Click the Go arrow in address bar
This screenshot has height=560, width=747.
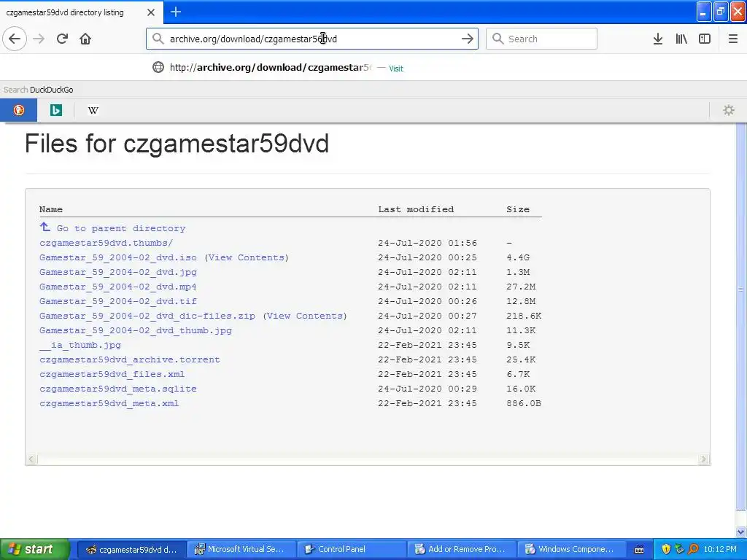pyautogui.click(x=468, y=39)
